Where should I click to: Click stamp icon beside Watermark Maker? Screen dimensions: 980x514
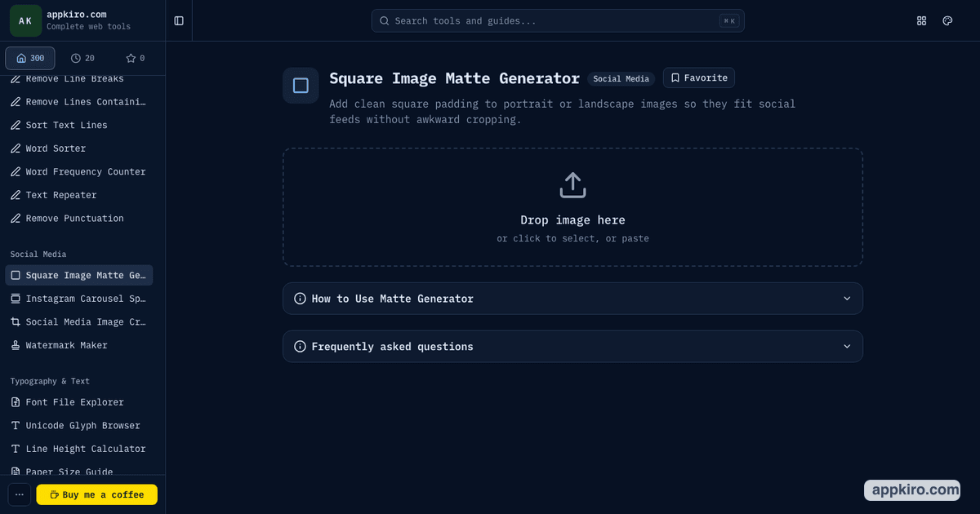click(x=16, y=345)
